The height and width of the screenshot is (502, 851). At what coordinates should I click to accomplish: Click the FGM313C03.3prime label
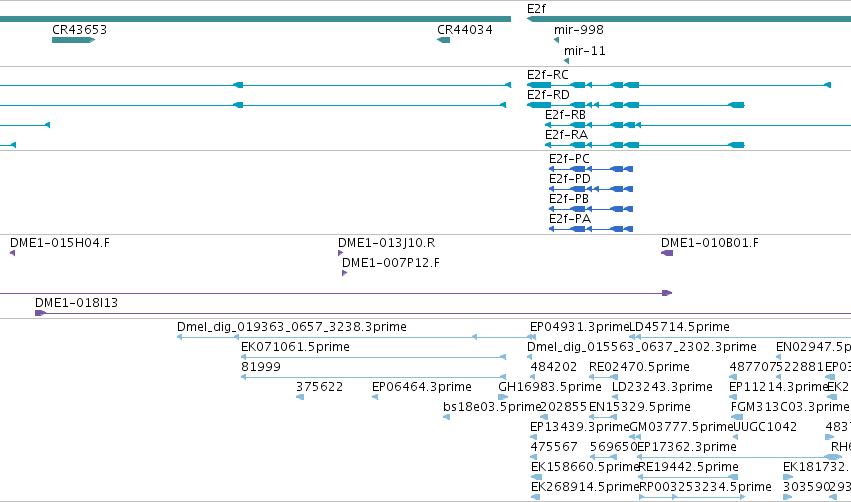(790, 408)
